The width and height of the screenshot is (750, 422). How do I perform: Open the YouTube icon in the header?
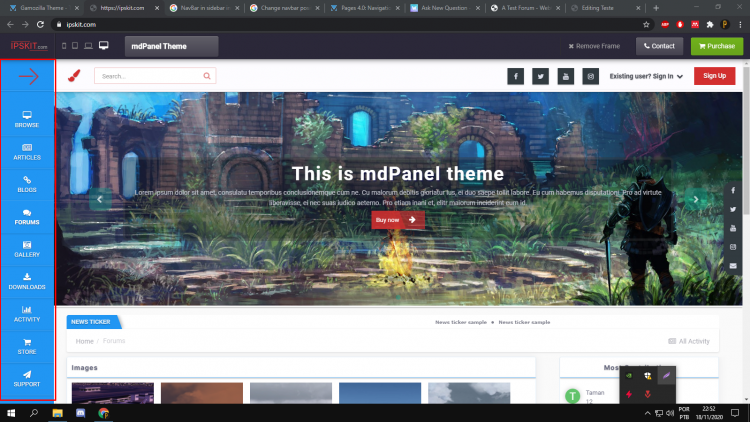click(x=565, y=76)
